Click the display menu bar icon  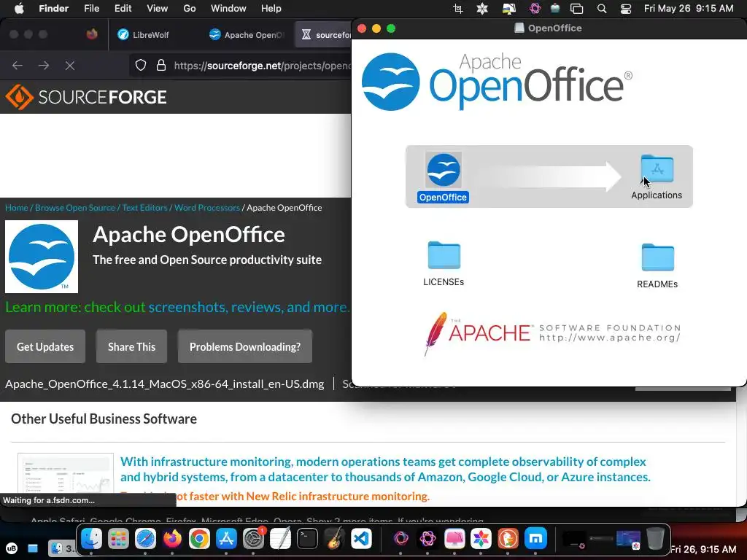(508, 9)
